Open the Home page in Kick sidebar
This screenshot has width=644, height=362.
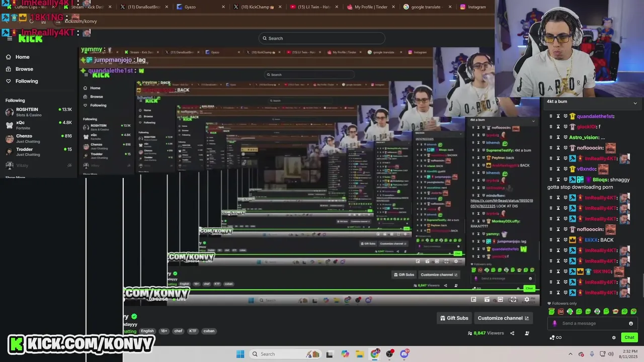click(22, 57)
